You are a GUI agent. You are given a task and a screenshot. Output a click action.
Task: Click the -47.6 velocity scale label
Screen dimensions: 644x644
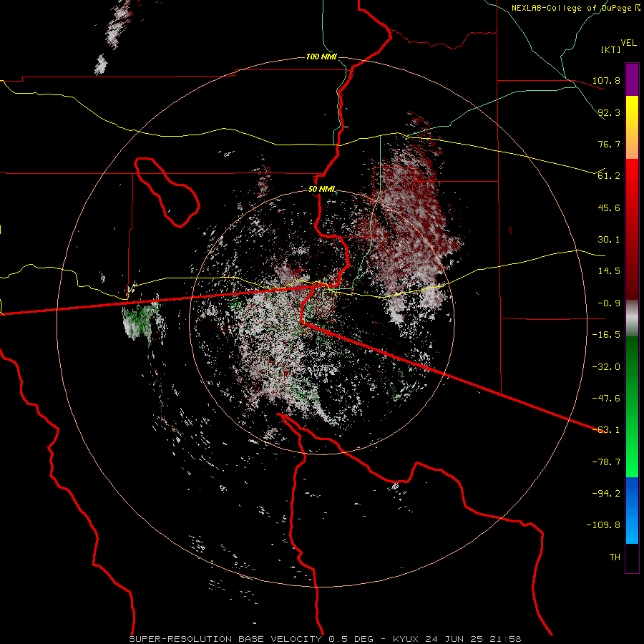[606, 398]
